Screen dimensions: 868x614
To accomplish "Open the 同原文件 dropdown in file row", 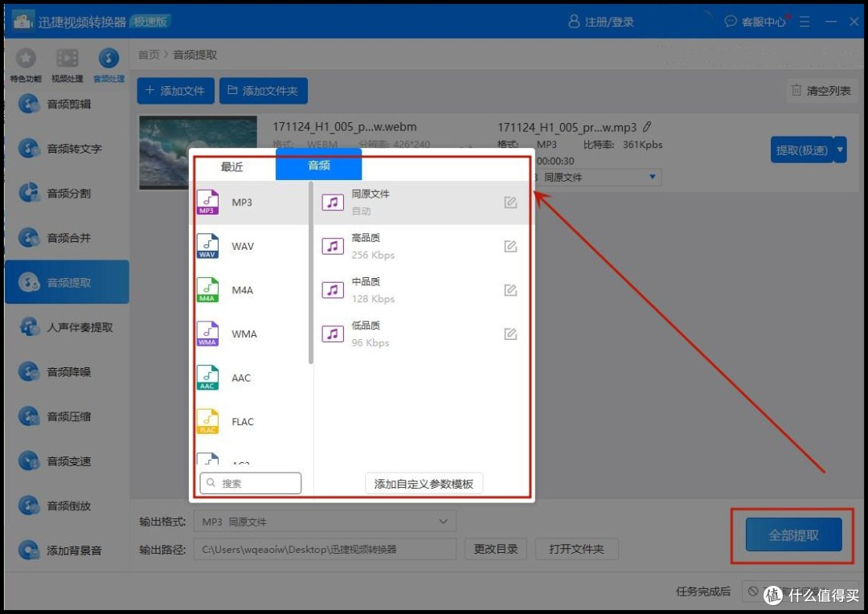I will pyautogui.click(x=598, y=177).
